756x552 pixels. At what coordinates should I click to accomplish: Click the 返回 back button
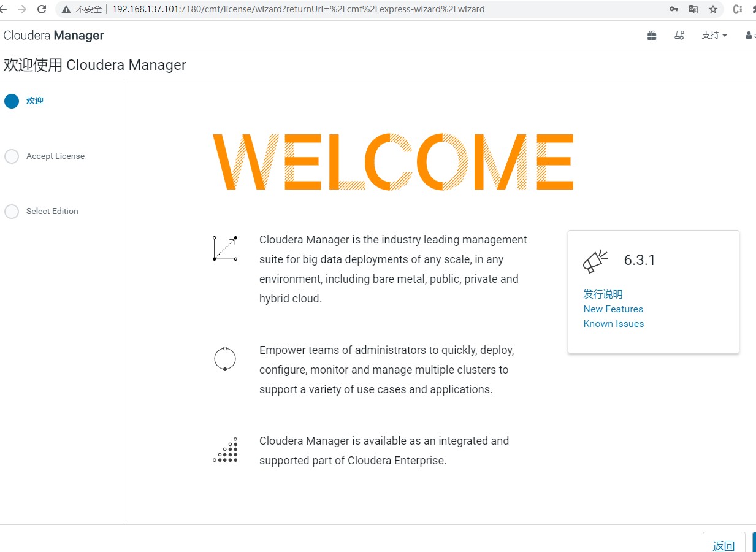point(724,543)
